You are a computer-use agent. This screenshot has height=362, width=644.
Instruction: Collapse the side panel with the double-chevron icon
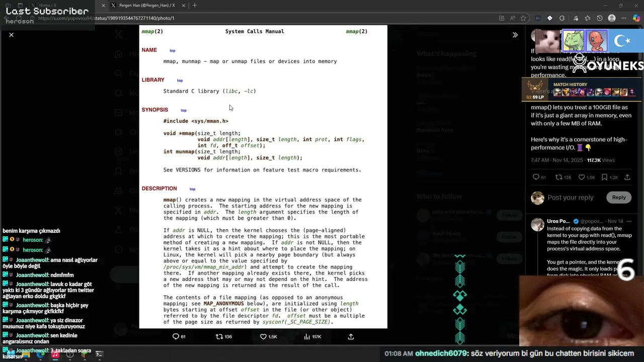(x=515, y=35)
